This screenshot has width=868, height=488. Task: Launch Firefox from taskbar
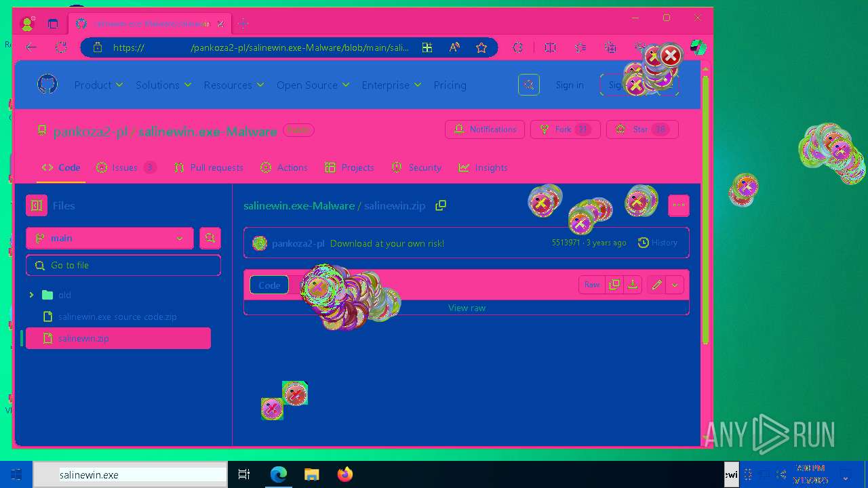click(345, 474)
